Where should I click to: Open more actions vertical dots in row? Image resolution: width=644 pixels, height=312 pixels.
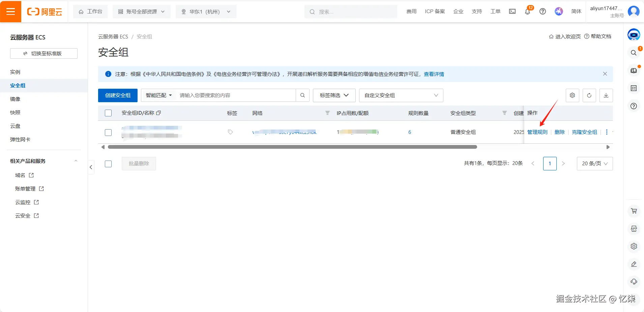click(x=607, y=132)
